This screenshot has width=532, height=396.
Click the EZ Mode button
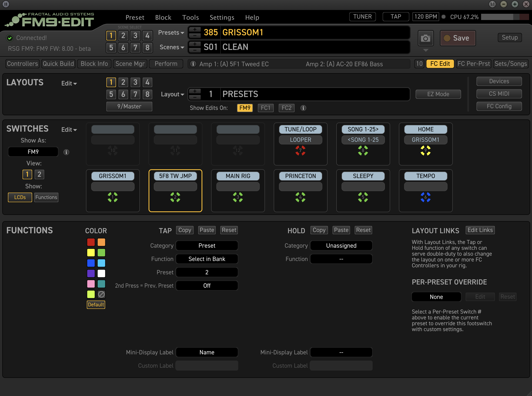(438, 94)
